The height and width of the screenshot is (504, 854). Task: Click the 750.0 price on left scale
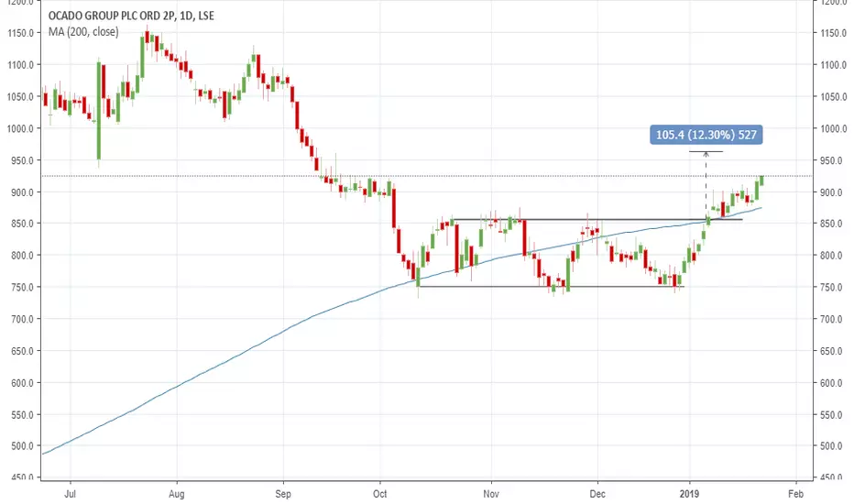21,287
